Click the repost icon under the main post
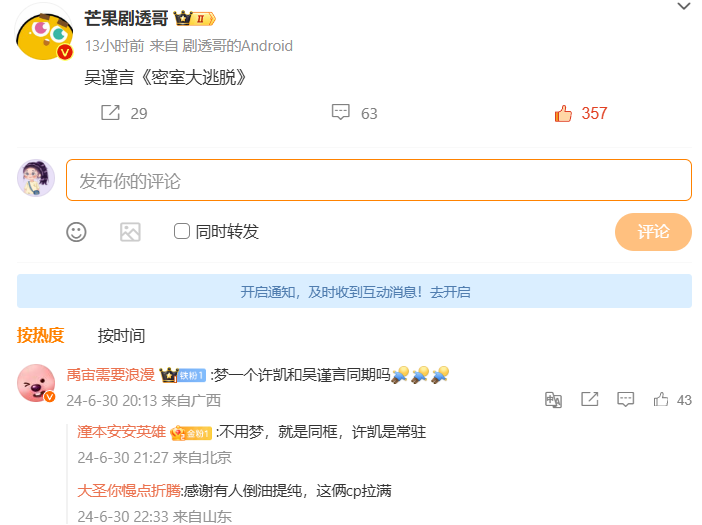Image resolution: width=702 pixels, height=525 pixels. [x=110, y=113]
